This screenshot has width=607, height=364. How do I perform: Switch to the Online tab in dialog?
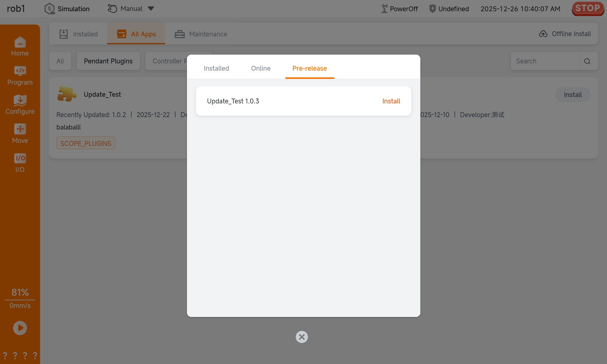[x=261, y=69]
